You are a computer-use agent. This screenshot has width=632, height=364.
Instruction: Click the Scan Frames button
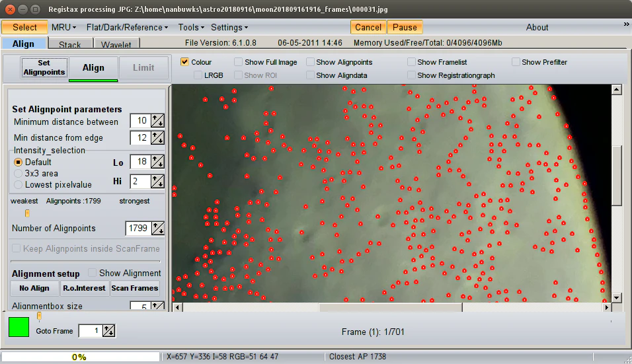[x=135, y=288]
